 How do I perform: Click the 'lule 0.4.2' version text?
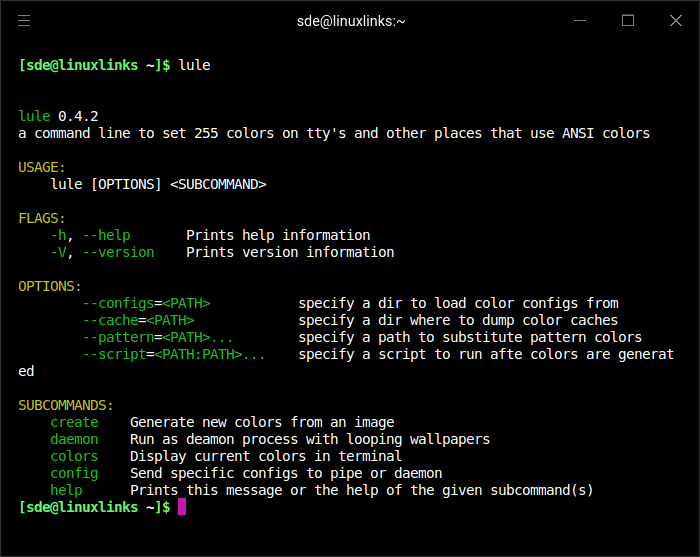pyautogui.click(x=58, y=116)
